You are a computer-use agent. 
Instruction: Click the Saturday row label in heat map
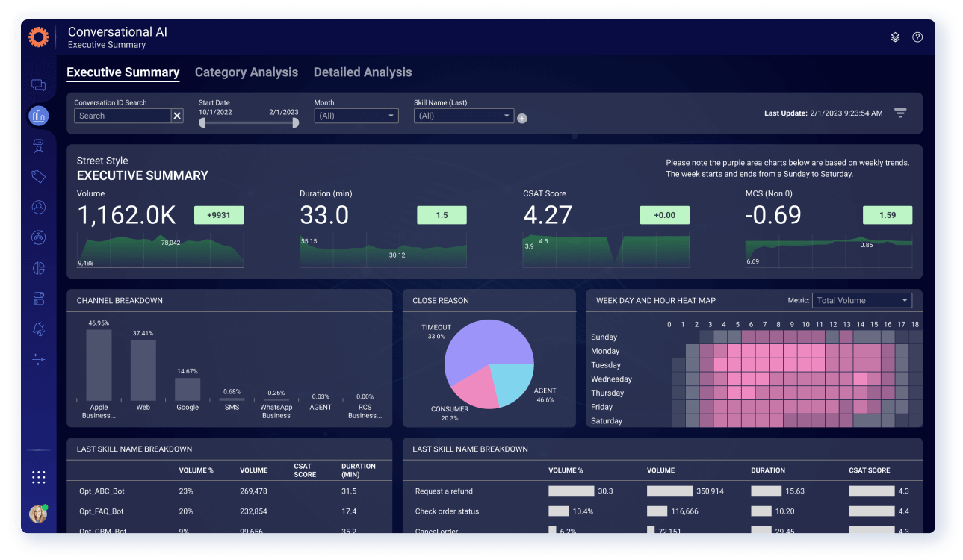(x=606, y=421)
